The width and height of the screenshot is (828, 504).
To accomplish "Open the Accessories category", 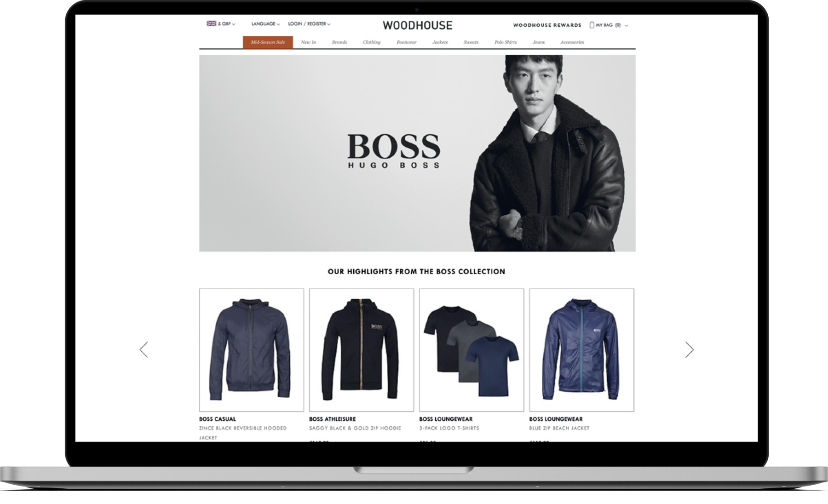I will tap(572, 42).
